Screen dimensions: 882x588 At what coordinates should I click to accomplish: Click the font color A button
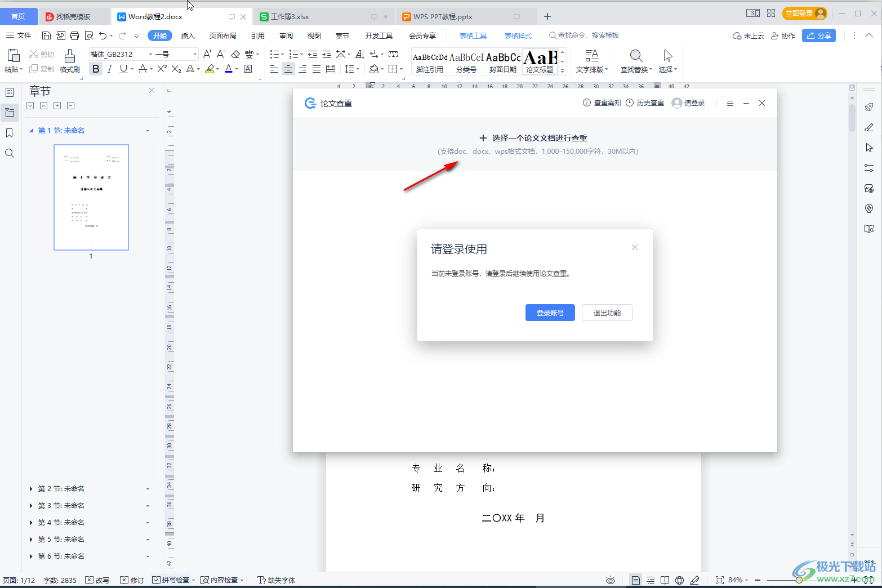pyautogui.click(x=228, y=69)
